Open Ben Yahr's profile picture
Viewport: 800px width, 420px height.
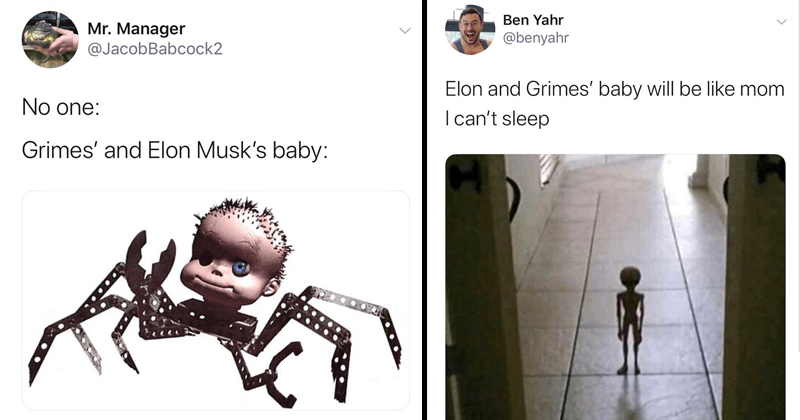click(470, 29)
